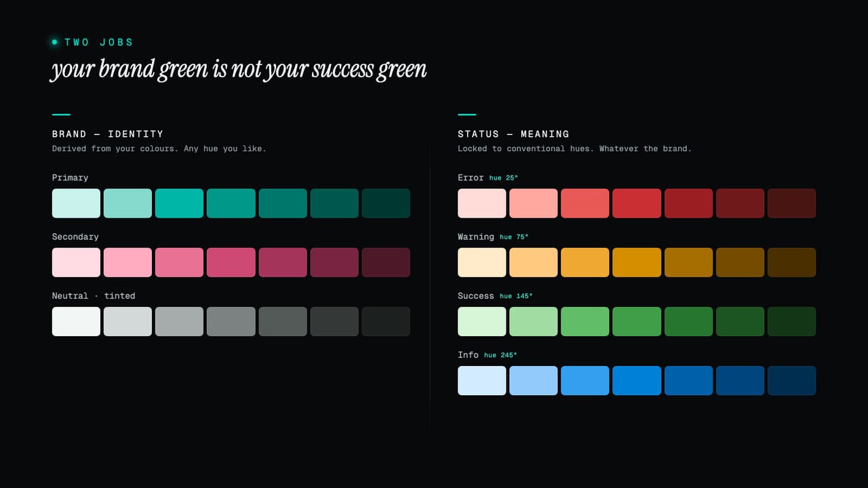The image size is (868, 488).
Task: Click the second Error swatch, salmon
Action: click(x=533, y=203)
